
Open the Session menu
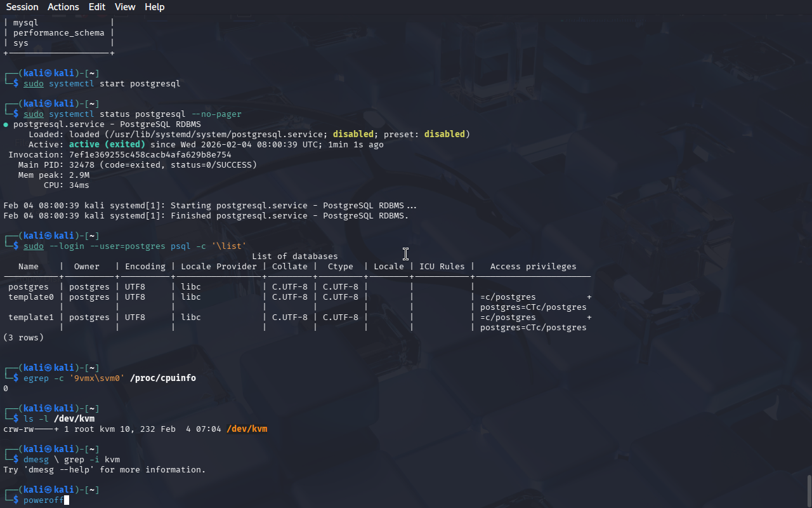22,7
